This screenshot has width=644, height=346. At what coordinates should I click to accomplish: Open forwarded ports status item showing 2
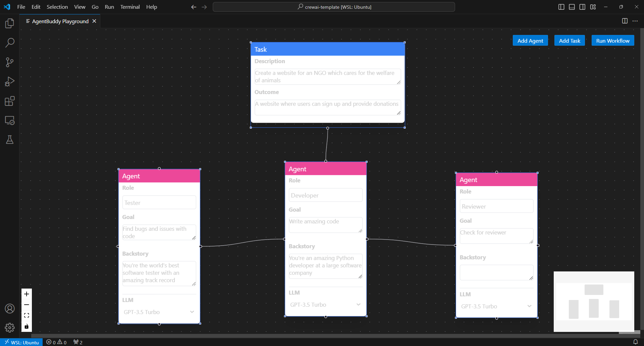coord(78,342)
